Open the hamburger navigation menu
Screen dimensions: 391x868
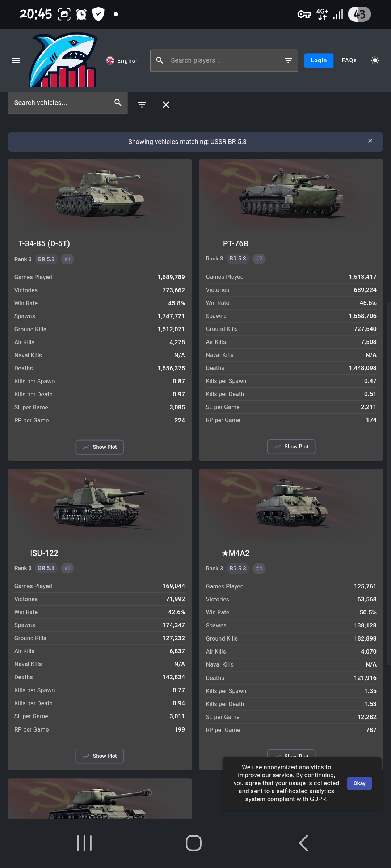pos(16,60)
